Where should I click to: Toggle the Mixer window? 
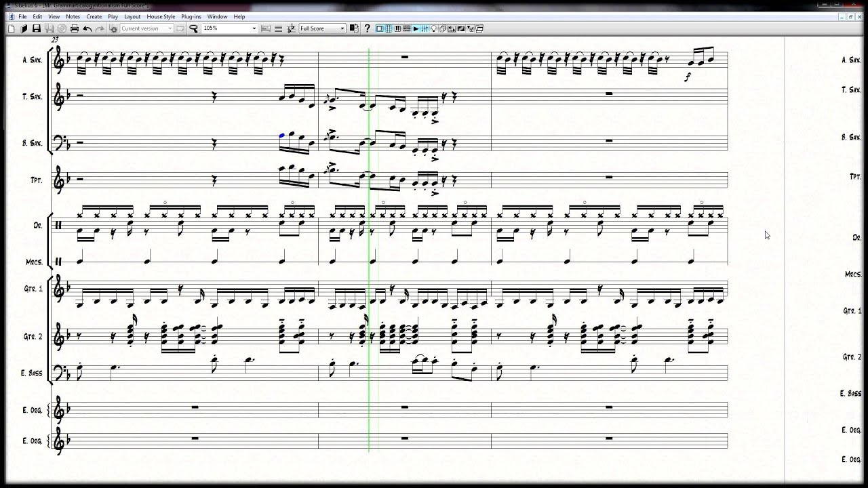pos(425,28)
